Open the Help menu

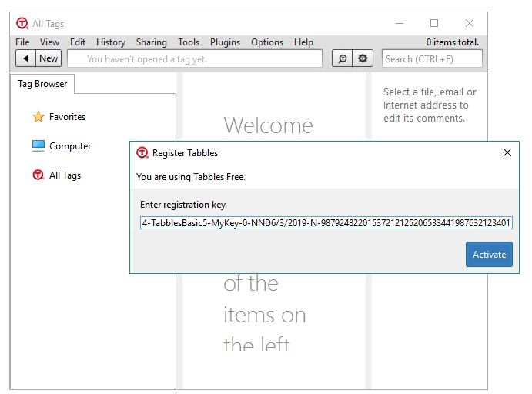303,42
